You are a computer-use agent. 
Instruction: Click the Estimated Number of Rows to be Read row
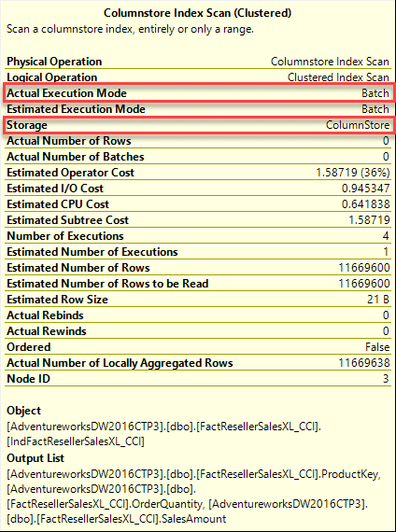198,284
